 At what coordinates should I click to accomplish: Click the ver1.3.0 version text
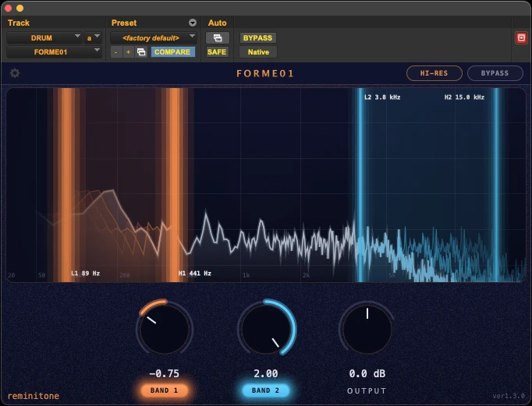click(x=509, y=396)
